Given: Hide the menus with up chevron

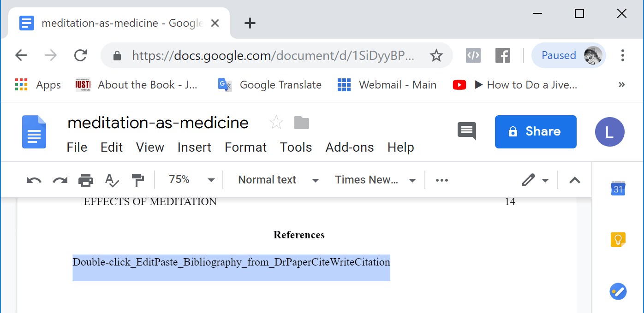Looking at the screenshot, I should coord(574,180).
